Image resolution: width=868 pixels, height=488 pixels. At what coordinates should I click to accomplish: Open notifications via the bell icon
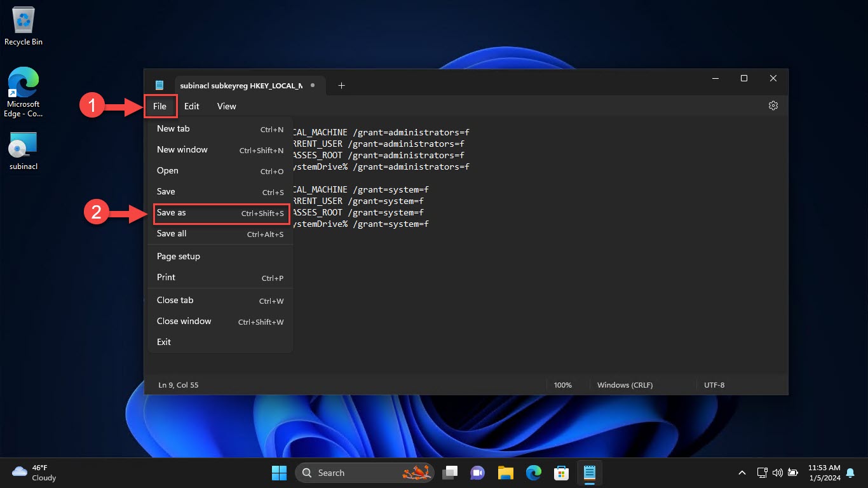click(x=850, y=473)
